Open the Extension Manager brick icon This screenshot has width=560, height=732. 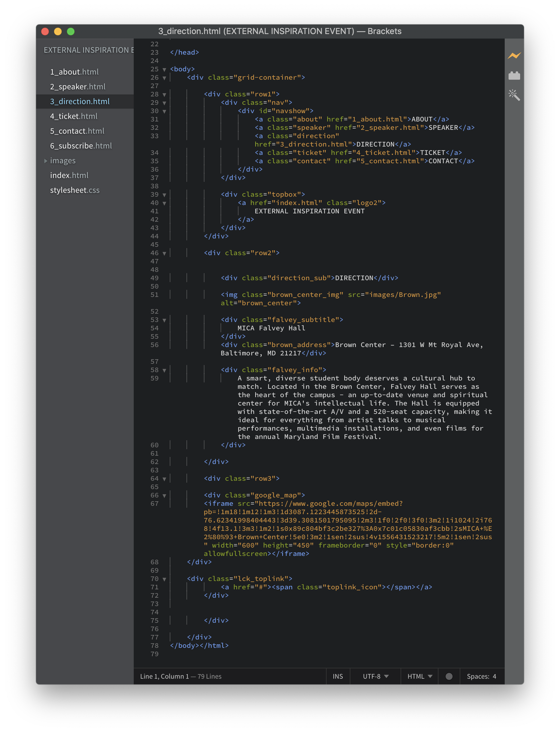(x=514, y=76)
